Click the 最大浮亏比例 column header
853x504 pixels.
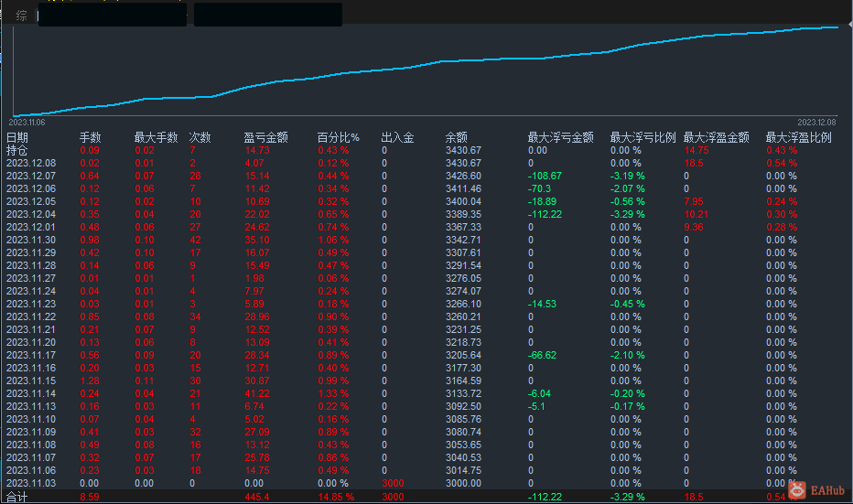click(643, 137)
